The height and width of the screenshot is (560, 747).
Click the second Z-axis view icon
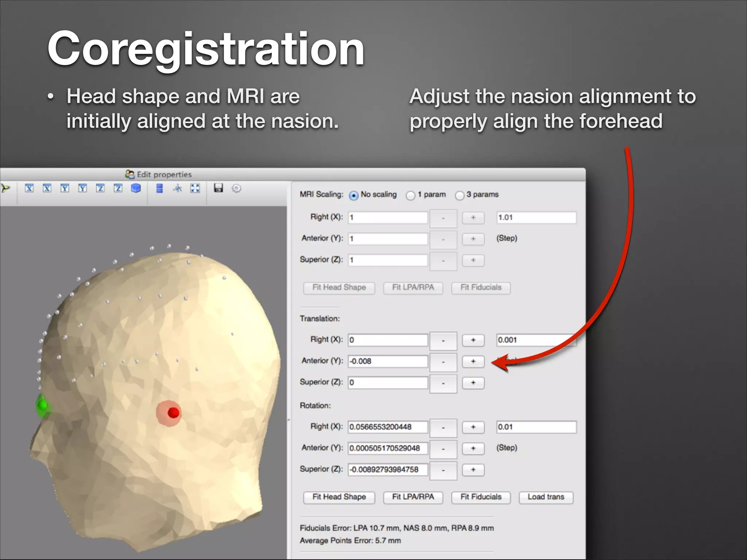(118, 188)
